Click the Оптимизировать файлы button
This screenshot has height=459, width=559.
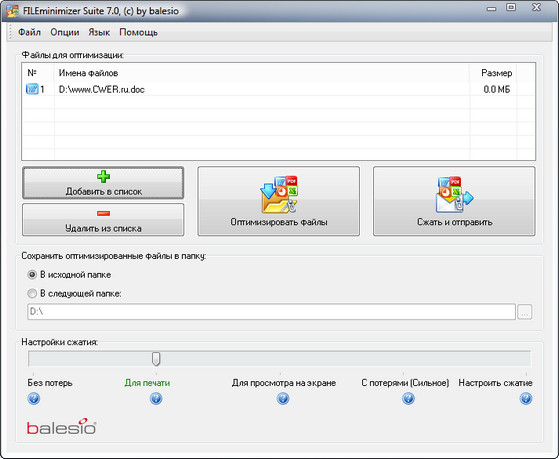point(278,201)
